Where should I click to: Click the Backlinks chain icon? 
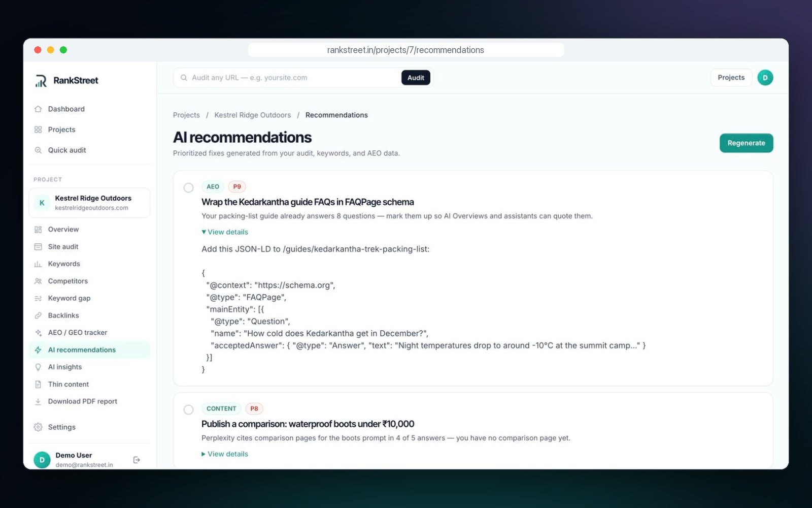(x=38, y=315)
